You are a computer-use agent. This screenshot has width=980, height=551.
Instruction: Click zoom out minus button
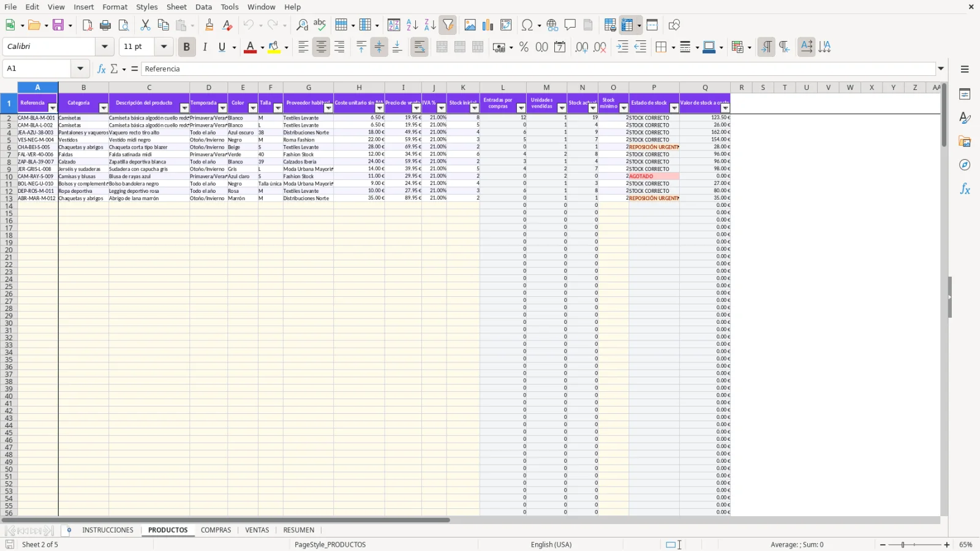[x=883, y=545]
